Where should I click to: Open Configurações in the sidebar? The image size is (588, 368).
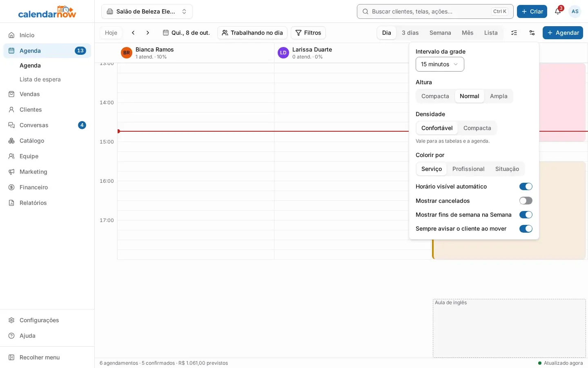tap(47, 320)
